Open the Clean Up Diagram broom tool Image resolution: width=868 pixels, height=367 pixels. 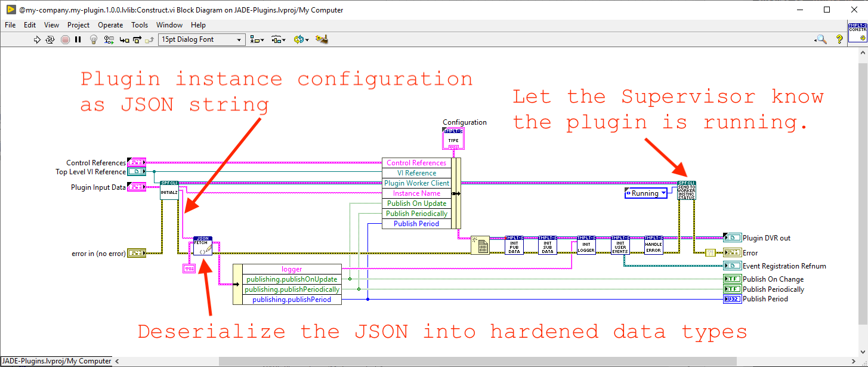(x=321, y=39)
